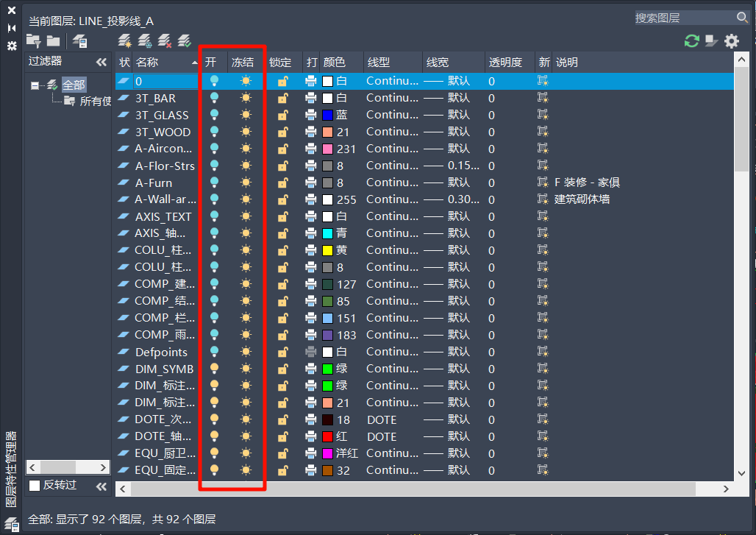Select the 3T_WOOD layer name
The height and width of the screenshot is (535, 756).
pos(163,132)
